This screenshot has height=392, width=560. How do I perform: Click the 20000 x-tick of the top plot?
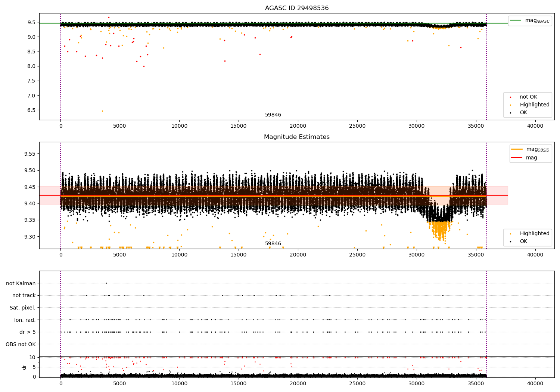(x=298, y=126)
